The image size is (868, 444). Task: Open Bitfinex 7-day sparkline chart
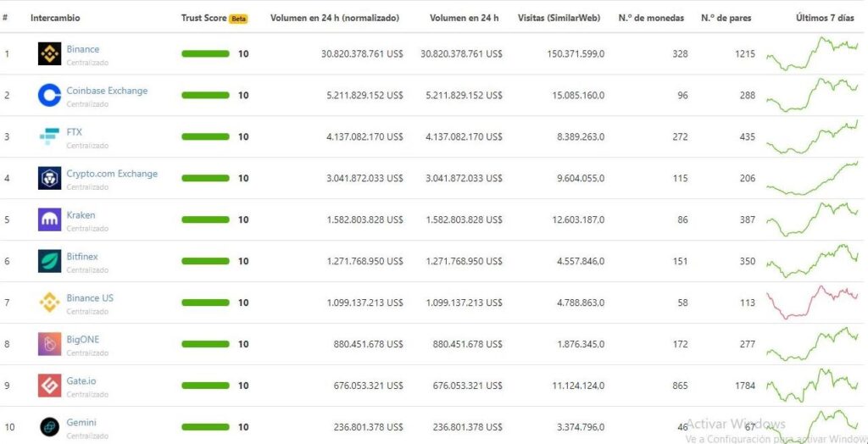tap(812, 261)
